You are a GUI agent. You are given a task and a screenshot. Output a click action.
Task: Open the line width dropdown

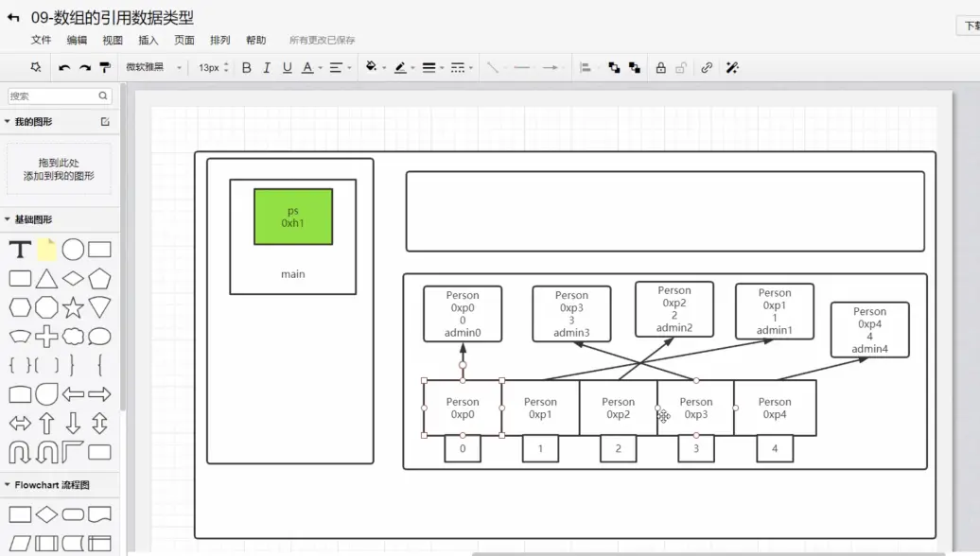(432, 67)
